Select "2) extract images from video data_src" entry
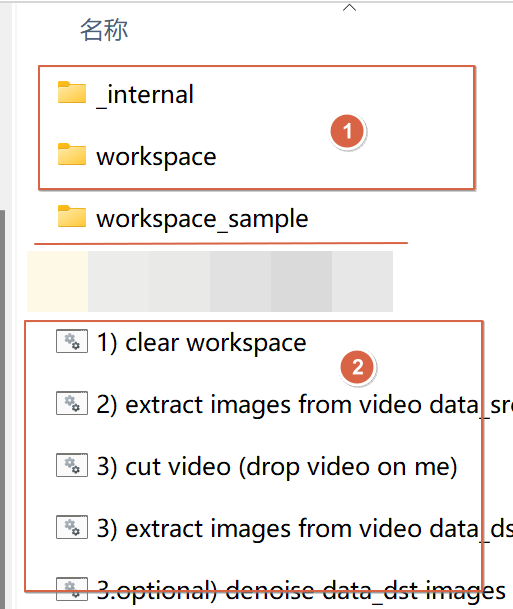 (x=304, y=405)
